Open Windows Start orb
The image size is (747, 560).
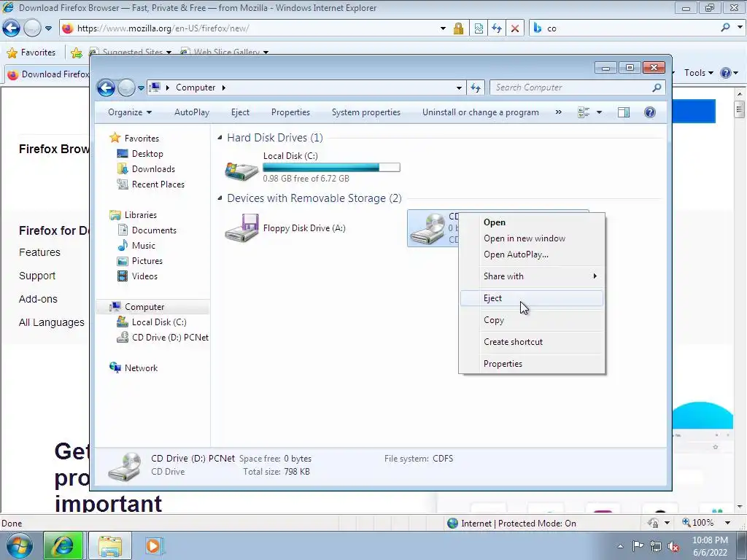point(20,545)
